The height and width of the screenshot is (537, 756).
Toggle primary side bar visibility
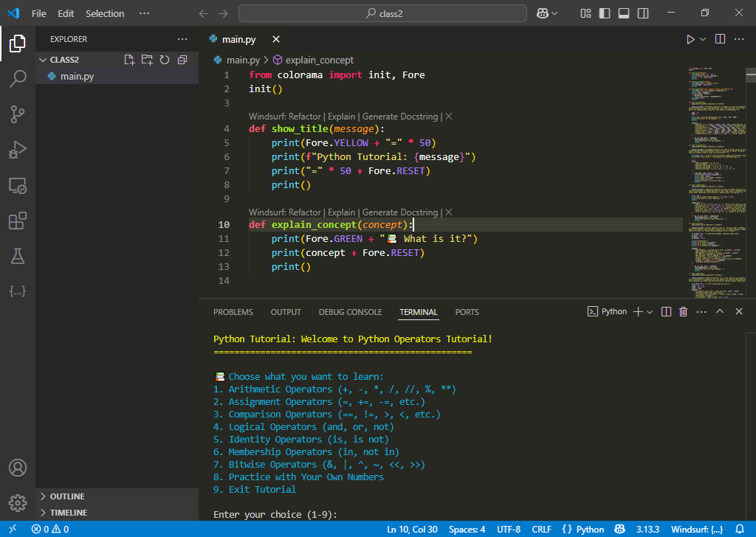point(604,13)
